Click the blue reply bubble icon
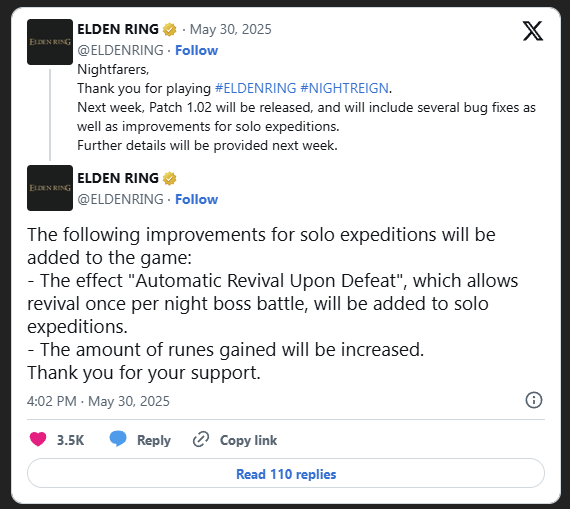 pyautogui.click(x=118, y=439)
